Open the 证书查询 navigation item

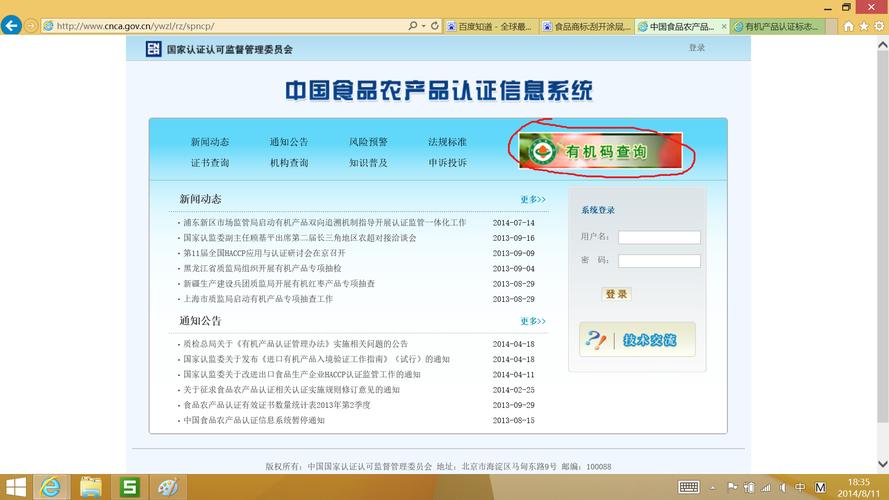[210, 163]
